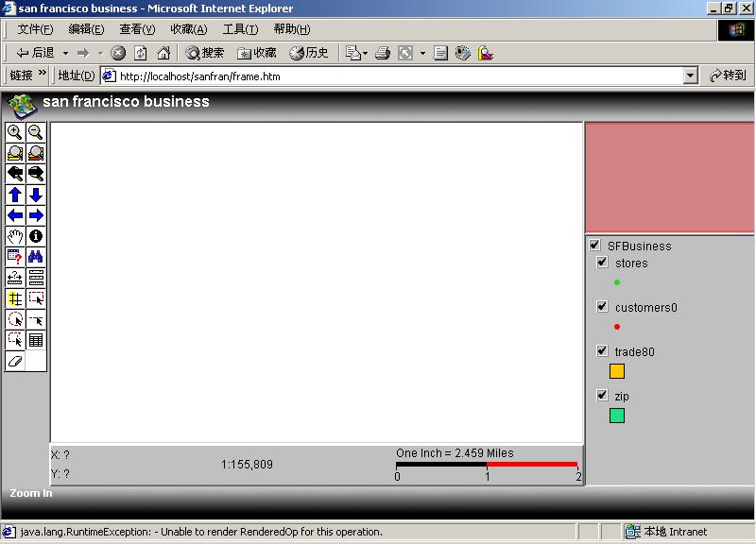Uncheck the zip layer checkbox

[x=602, y=396]
